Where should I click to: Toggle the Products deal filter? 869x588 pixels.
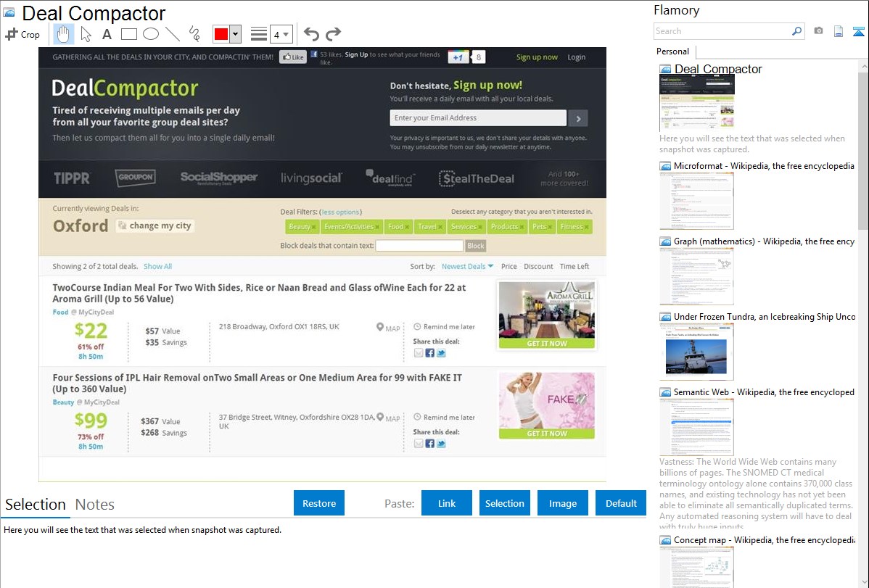(x=507, y=227)
